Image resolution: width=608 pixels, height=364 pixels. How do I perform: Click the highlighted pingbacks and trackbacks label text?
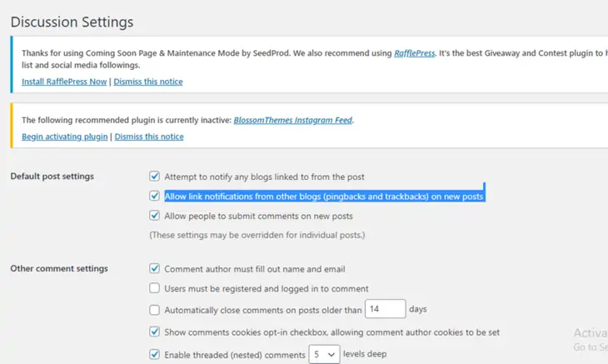coord(323,197)
